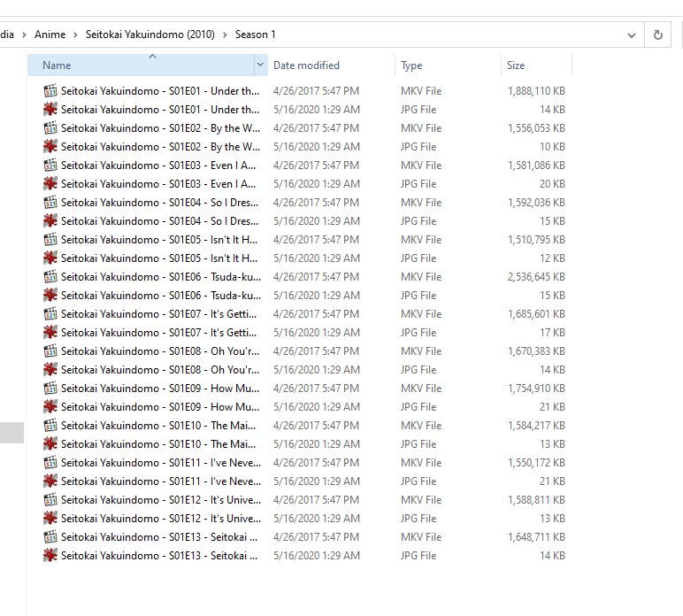Click the S01E02 JPG image file icon
Viewport: 683px width, 616px height.
click(50, 146)
